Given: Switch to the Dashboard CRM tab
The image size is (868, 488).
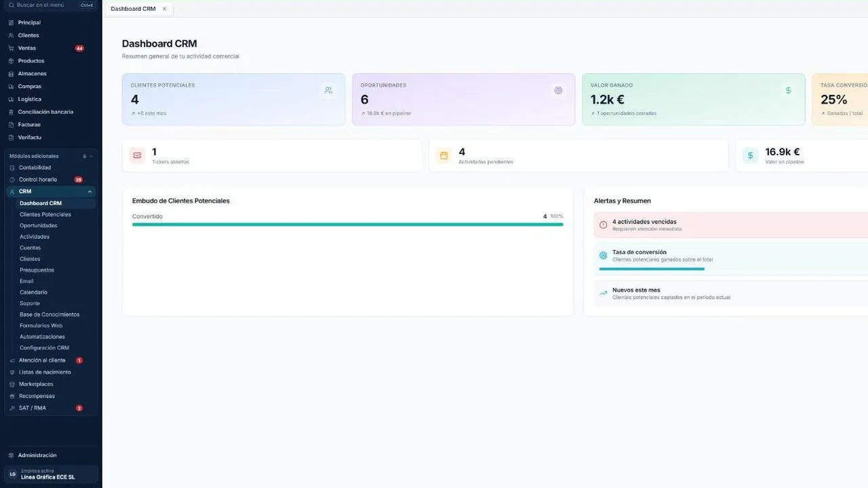Looking at the screenshot, I should 133,9.
